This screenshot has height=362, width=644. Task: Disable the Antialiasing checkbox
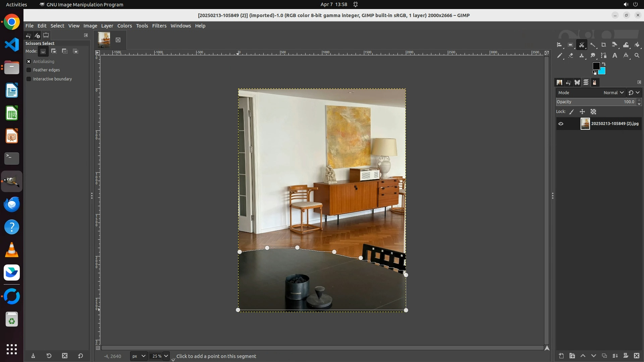pyautogui.click(x=29, y=61)
